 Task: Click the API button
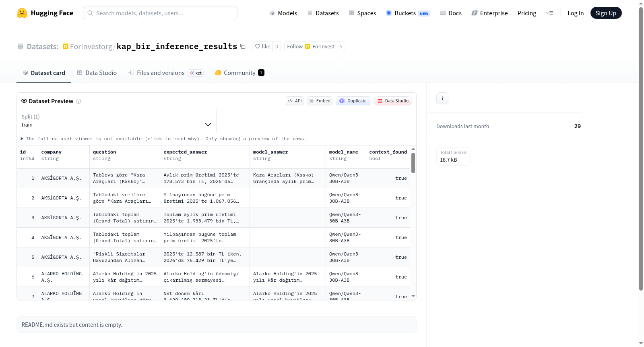(x=295, y=101)
